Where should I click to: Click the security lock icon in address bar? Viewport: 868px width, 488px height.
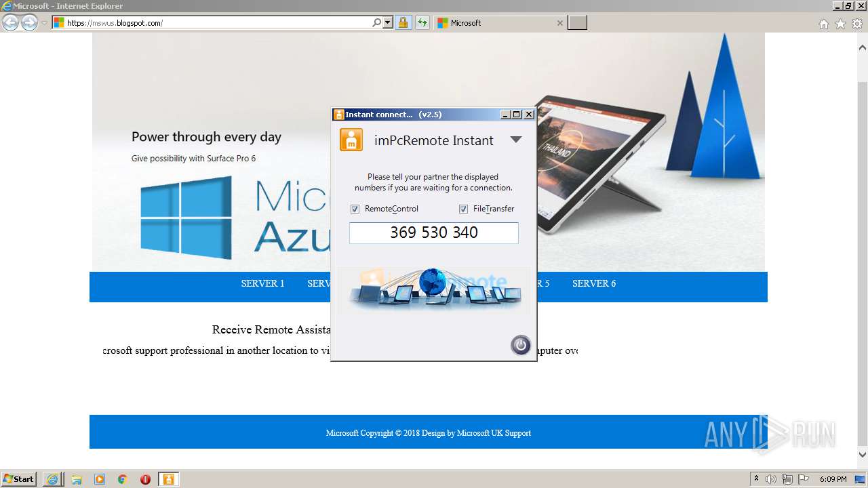tap(403, 23)
